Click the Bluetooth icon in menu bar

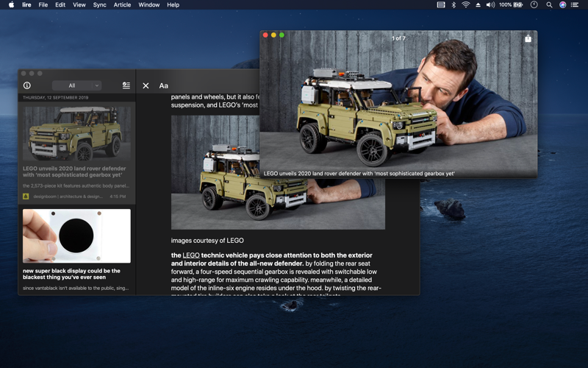453,5
